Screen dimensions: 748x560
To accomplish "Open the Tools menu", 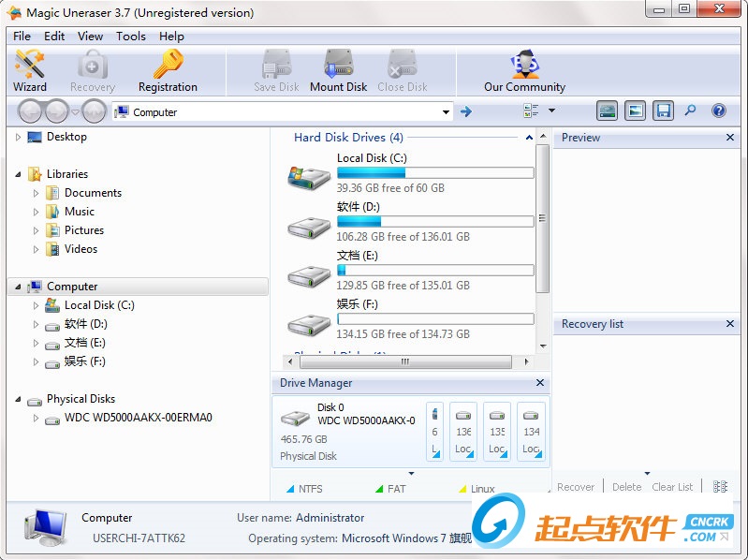I will click(x=131, y=37).
